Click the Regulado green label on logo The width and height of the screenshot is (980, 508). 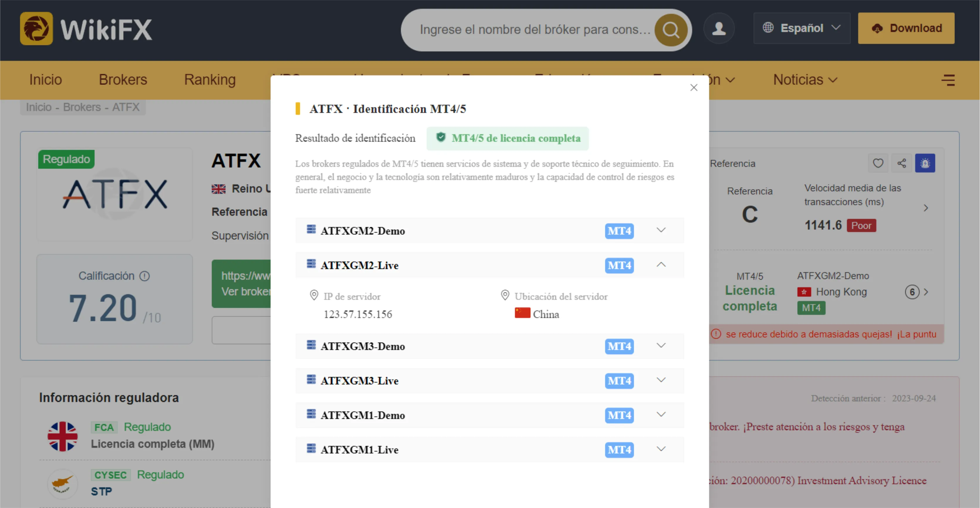click(66, 159)
